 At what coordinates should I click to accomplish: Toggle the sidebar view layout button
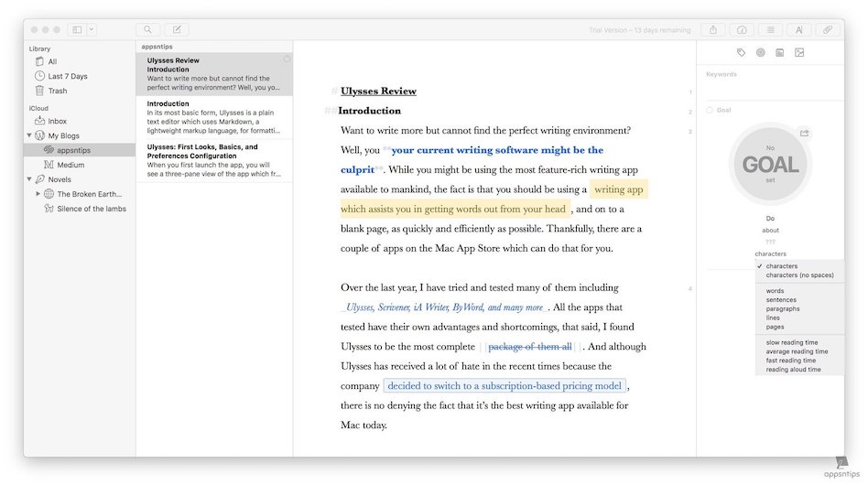pyautogui.click(x=77, y=29)
